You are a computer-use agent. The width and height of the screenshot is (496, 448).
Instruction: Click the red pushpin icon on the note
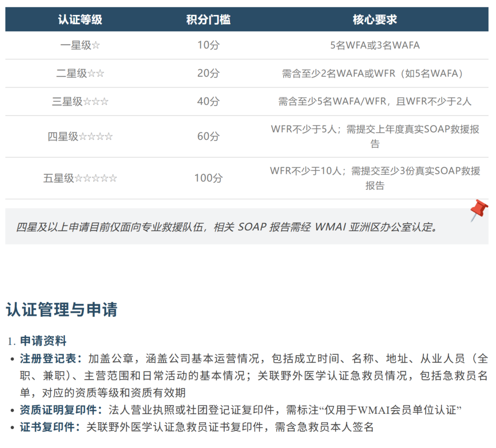coord(479,210)
